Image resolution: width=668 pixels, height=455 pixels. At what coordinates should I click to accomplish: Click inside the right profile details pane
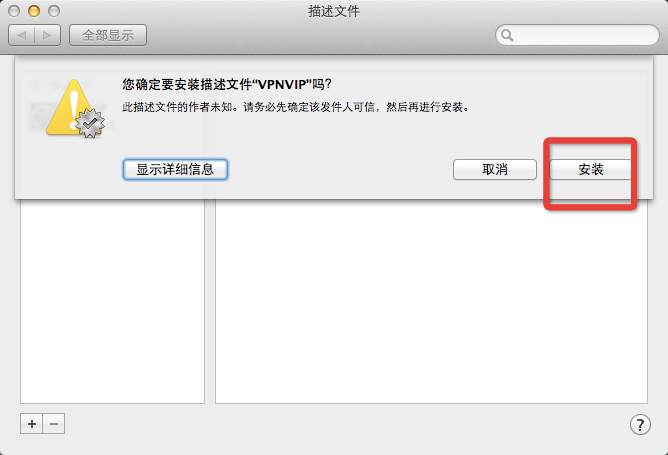click(x=431, y=301)
